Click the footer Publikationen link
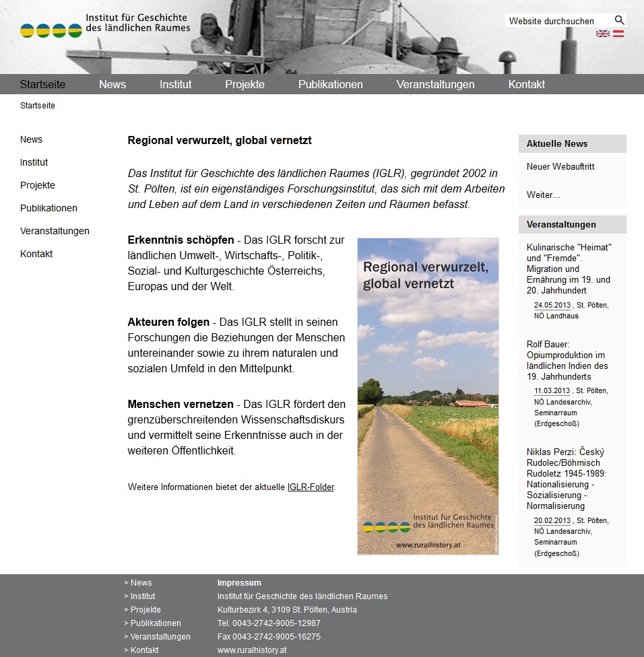The image size is (644, 657). pos(155,623)
